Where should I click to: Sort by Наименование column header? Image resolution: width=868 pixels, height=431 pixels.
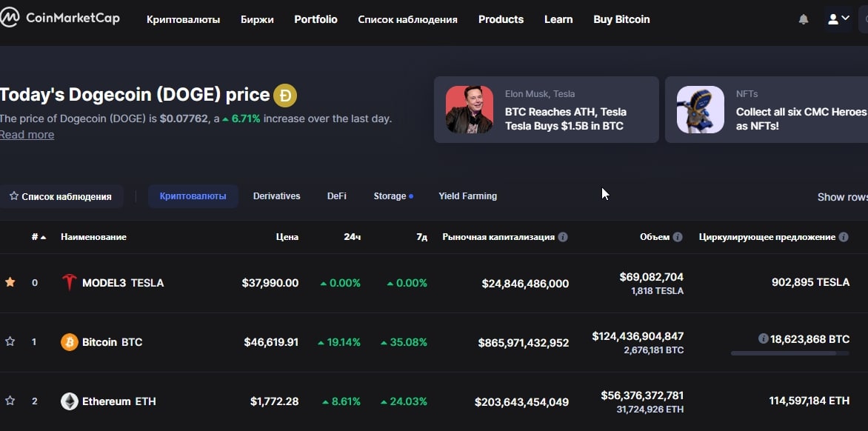93,237
